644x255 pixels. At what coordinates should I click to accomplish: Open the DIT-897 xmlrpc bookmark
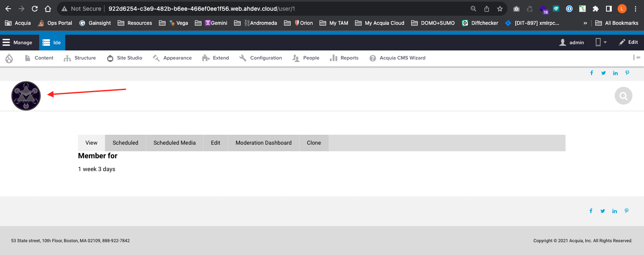tap(532, 23)
